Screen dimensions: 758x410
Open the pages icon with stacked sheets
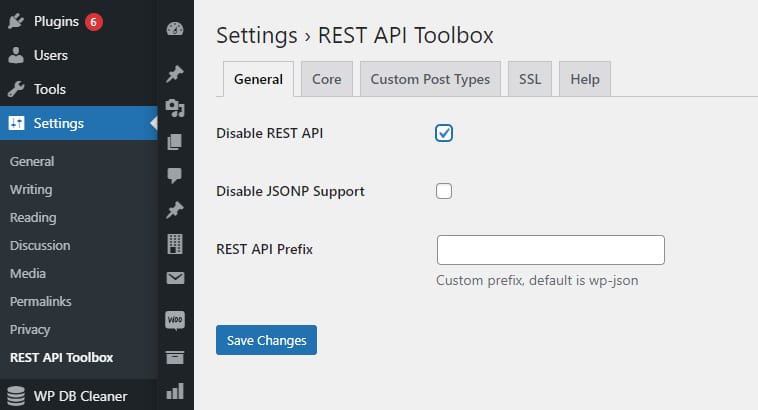click(175, 142)
